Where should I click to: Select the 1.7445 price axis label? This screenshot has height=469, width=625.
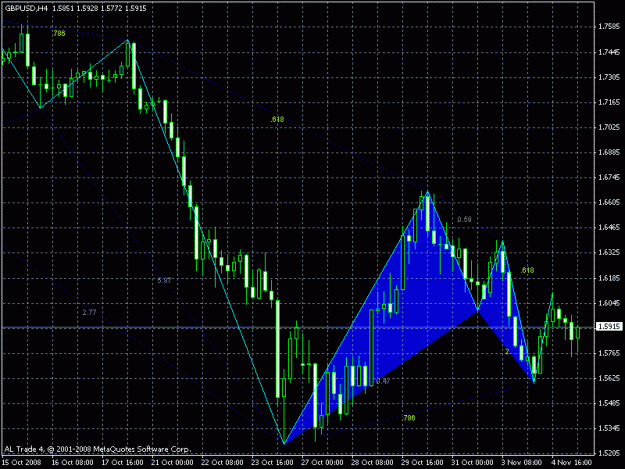click(x=609, y=52)
